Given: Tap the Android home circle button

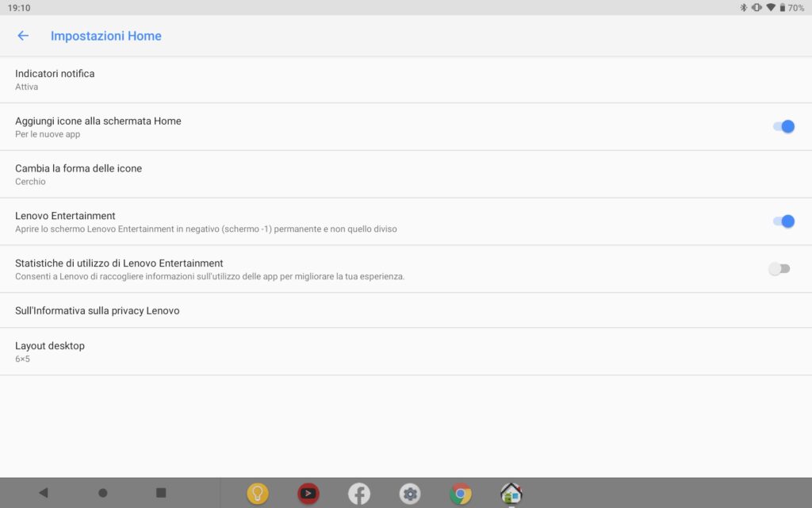Looking at the screenshot, I should (102, 492).
